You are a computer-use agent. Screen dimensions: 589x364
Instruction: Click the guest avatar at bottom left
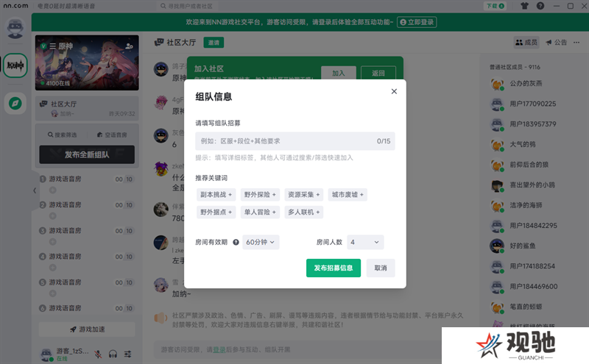[46, 354]
